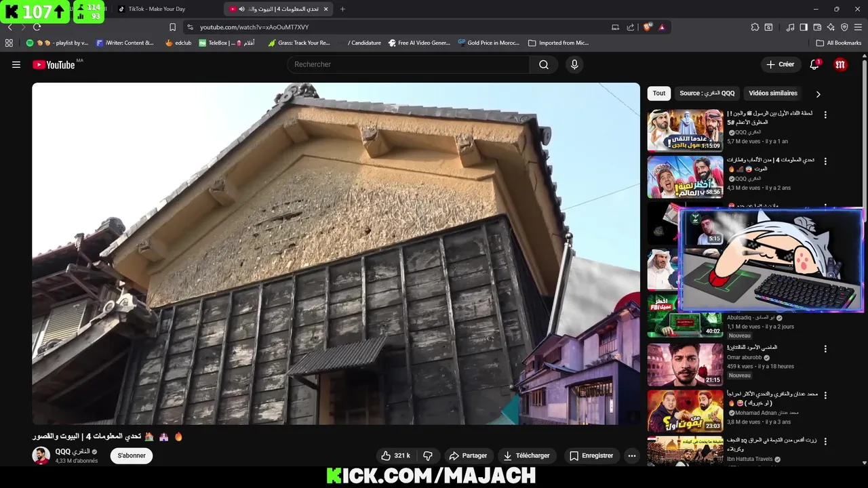
Task: Open the browser apps grid icon
Action: point(9,43)
